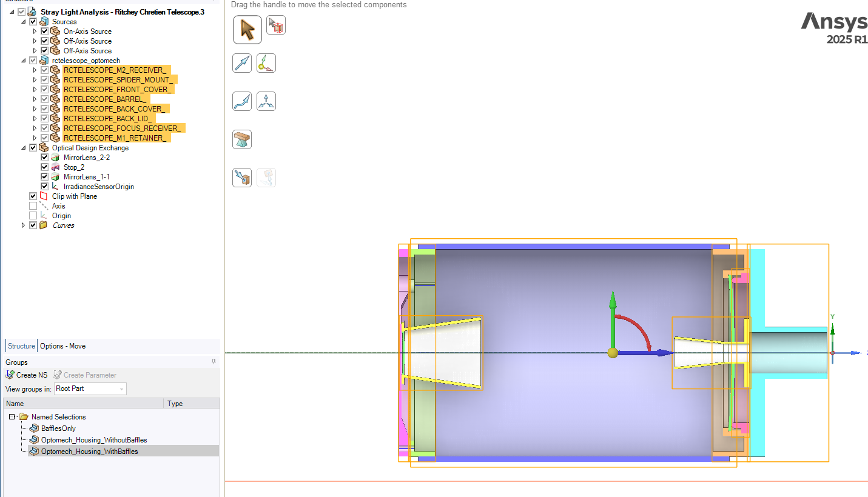Collapse the Named Selections group
868x497 pixels.
12,417
